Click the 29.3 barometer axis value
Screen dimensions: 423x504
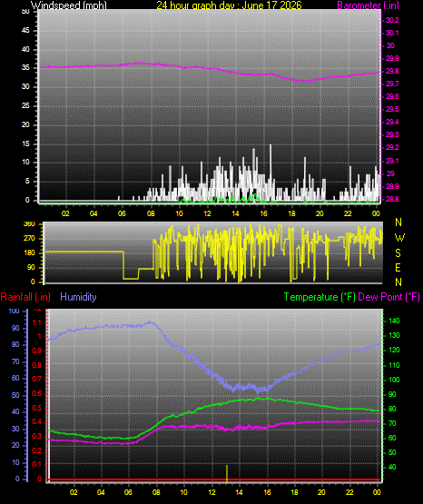click(x=392, y=134)
